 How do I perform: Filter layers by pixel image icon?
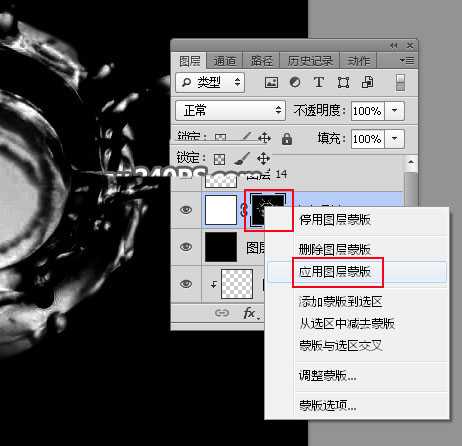point(271,82)
